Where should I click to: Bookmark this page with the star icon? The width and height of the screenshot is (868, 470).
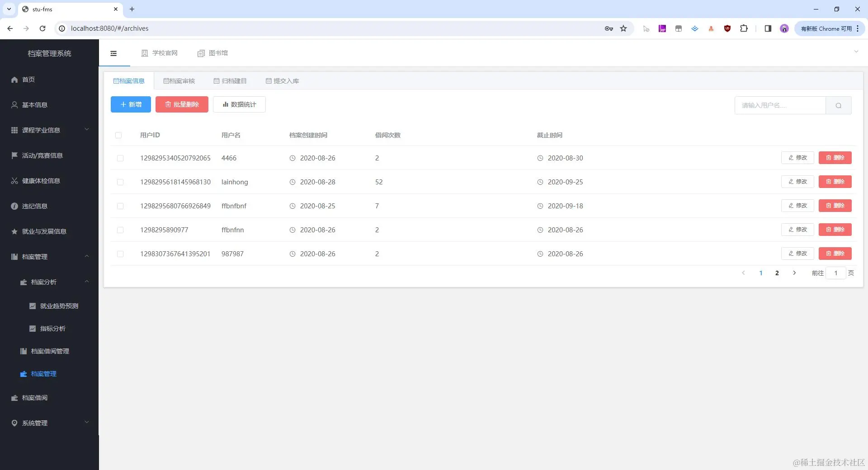(x=623, y=28)
